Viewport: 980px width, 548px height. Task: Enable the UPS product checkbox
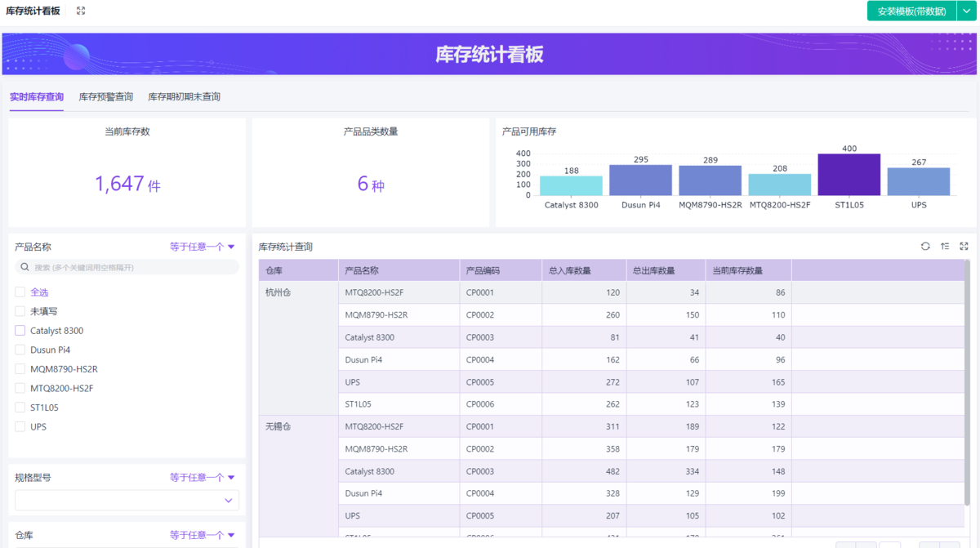point(20,426)
